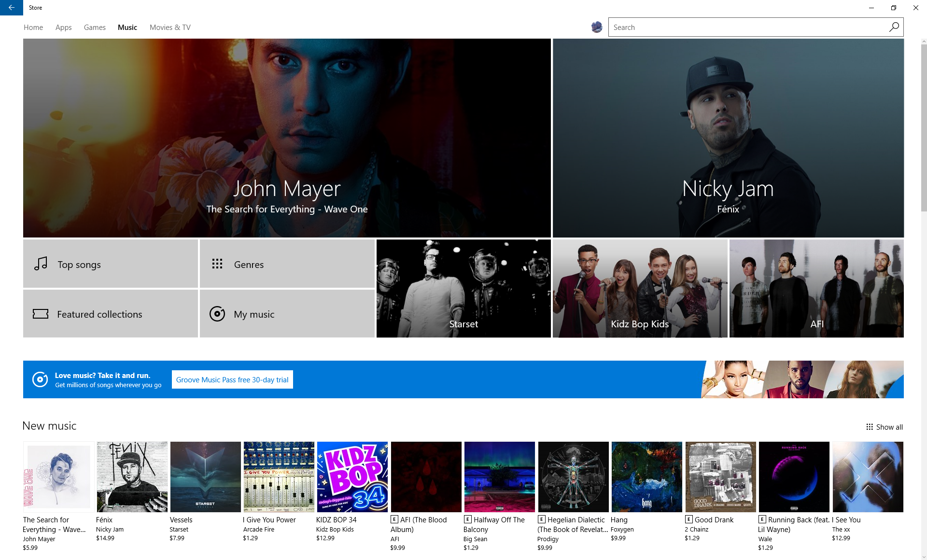
Task: Click Show all for New music
Action: [x=885, y=427]
